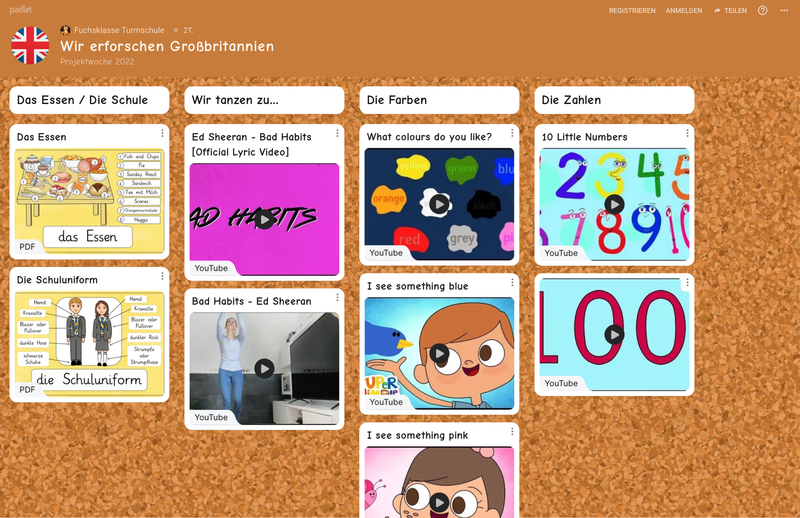Click the British flag board icon

30,45
